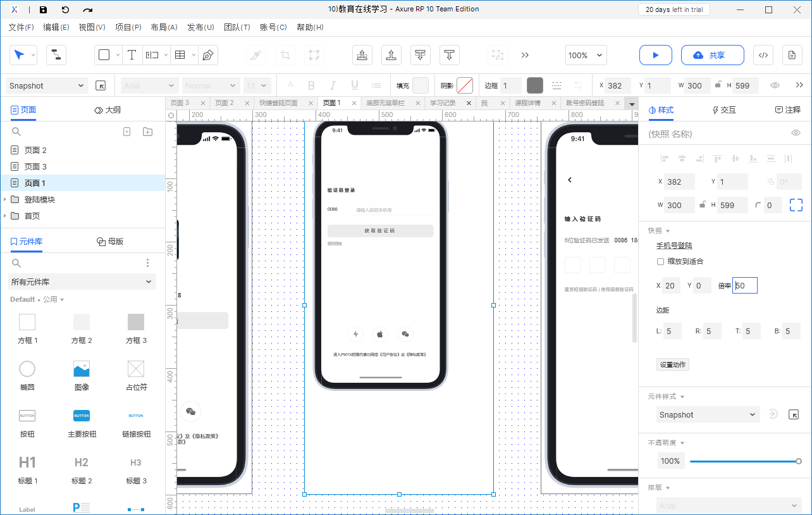The width and height of the screenshot is (812, 515).
Task: Click the fit to size brackets icon
Action: (x=796, y=205)
